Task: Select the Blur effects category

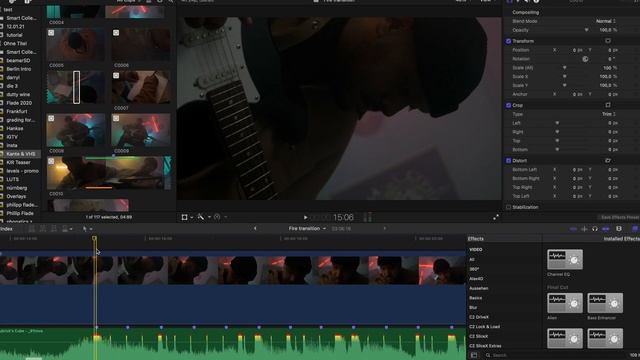Action: click(473, 308)
